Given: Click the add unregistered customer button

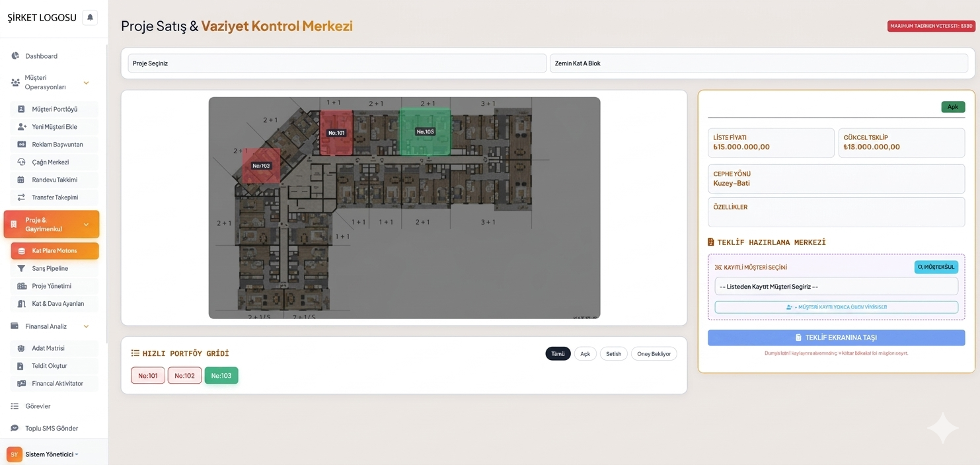Looking at the screenshot, I should (x=836, y=307).
